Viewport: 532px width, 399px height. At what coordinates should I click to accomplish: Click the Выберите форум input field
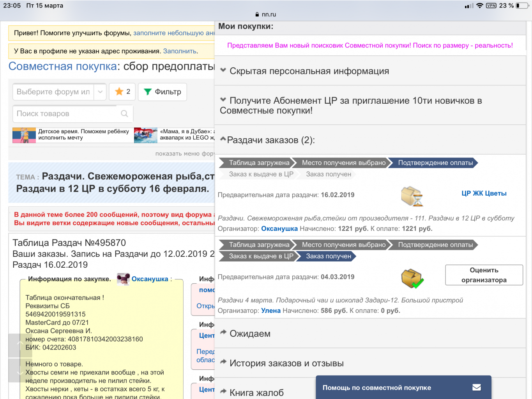coord(53,92)
